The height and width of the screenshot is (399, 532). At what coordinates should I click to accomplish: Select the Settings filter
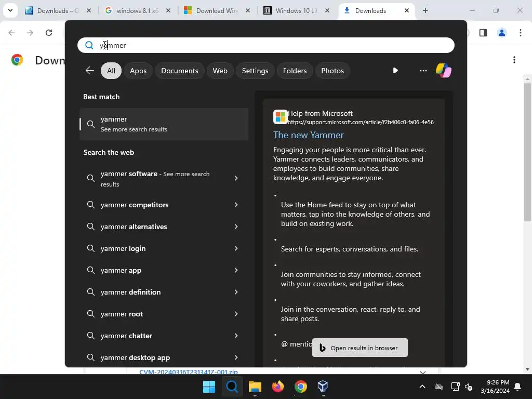click(255, 71)
